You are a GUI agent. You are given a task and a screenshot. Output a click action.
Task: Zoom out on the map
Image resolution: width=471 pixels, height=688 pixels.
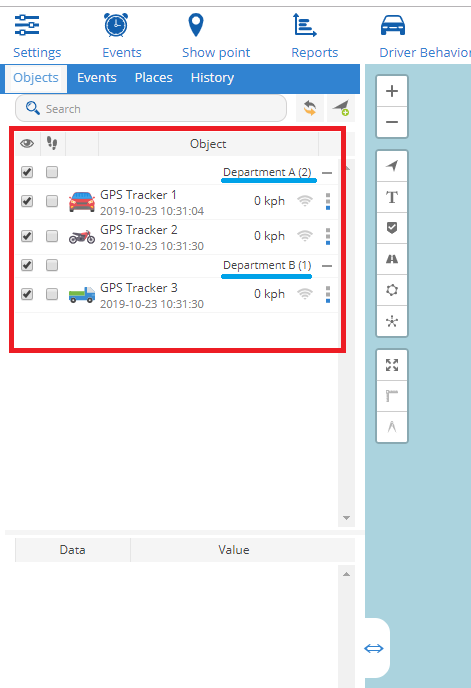click(392, 122)
